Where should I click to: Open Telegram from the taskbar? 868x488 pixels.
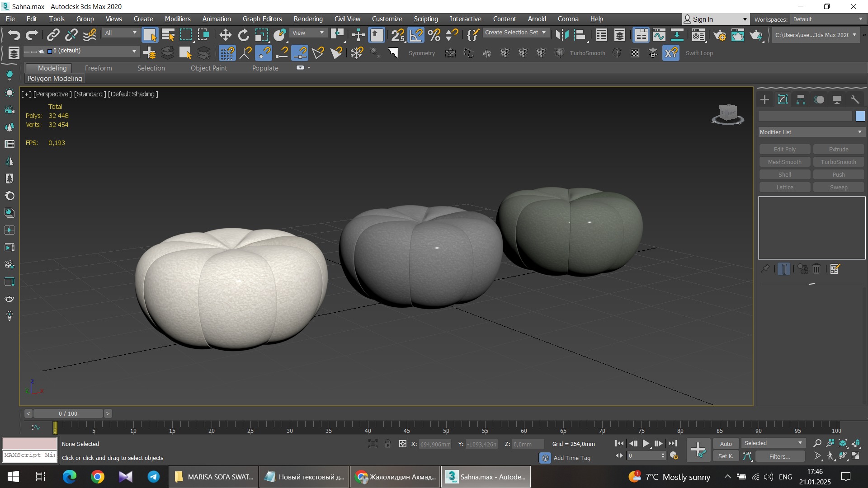point(154,477)
